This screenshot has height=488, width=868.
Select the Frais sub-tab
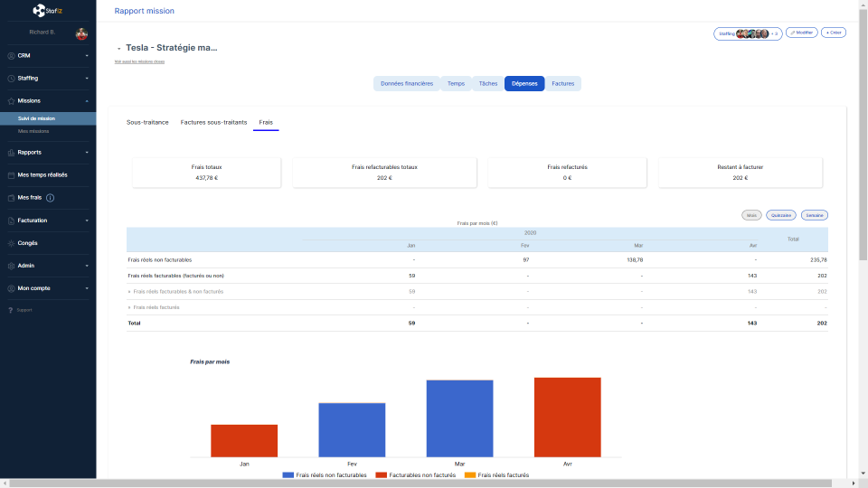(x=266, y=122)
